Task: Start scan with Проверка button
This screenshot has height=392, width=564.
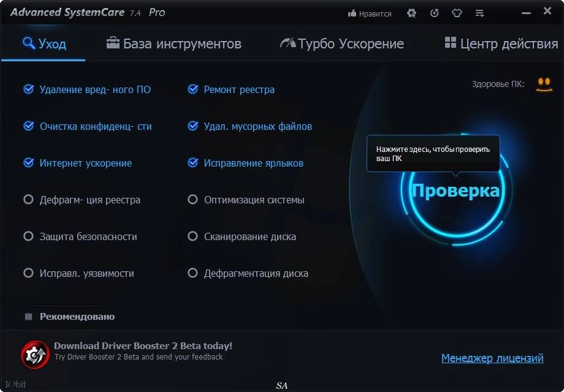Action: coord(455,190)
